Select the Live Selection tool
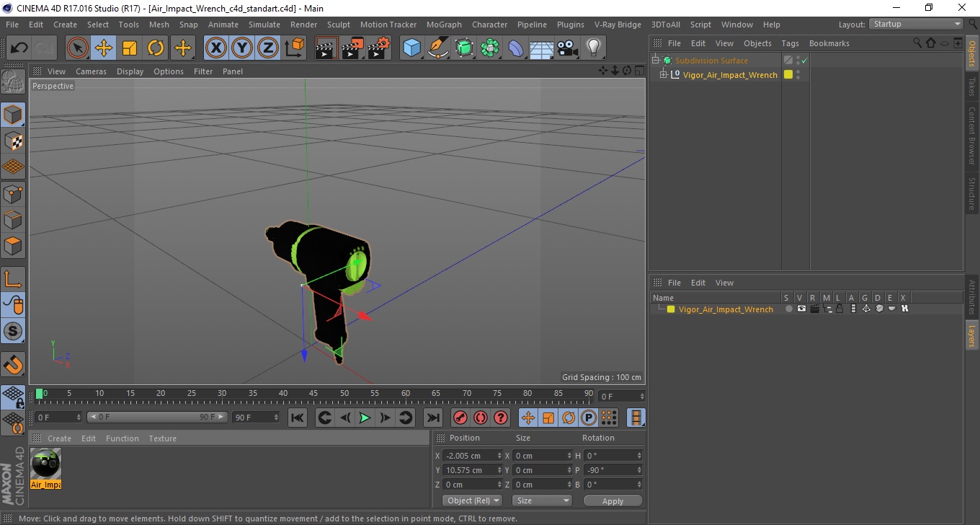This screenshot has height=525, width=980. click(78, 48)
